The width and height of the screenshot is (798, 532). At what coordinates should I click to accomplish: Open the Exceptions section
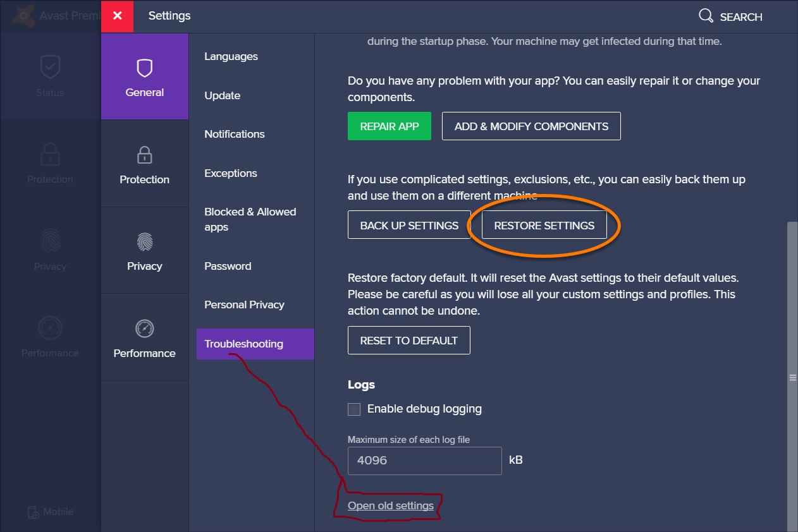coord(230,173)
